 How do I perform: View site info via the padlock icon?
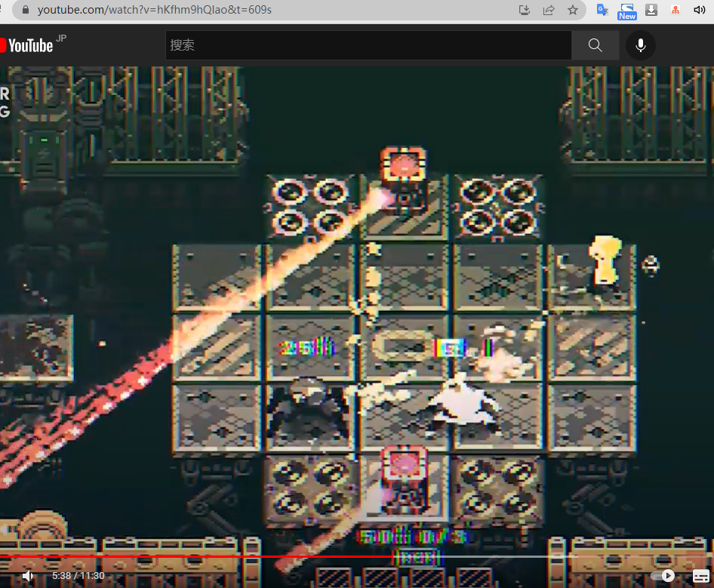tap(25, 10)
